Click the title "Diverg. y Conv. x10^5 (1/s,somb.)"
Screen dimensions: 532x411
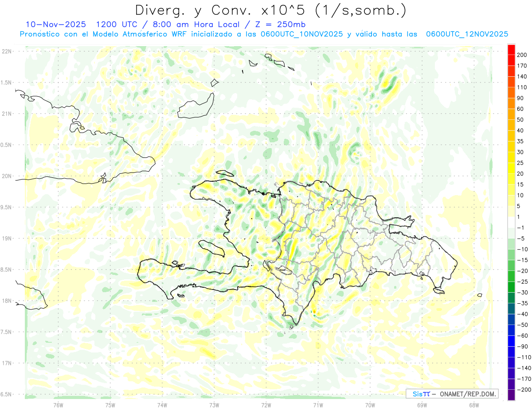[x=270, y=10]
